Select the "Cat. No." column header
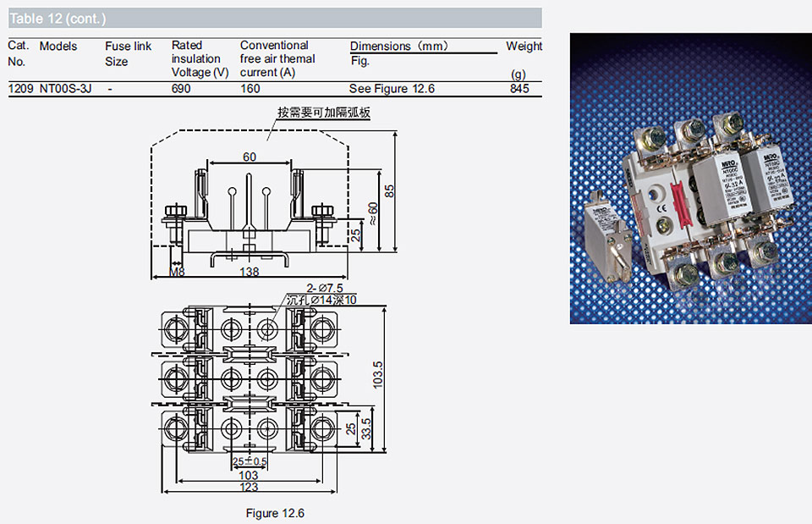 coord(18,53)
